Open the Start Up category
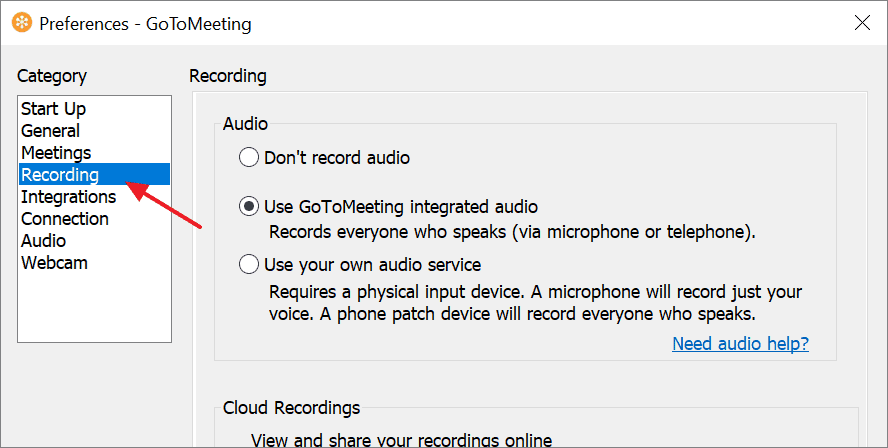 point(53,109)
